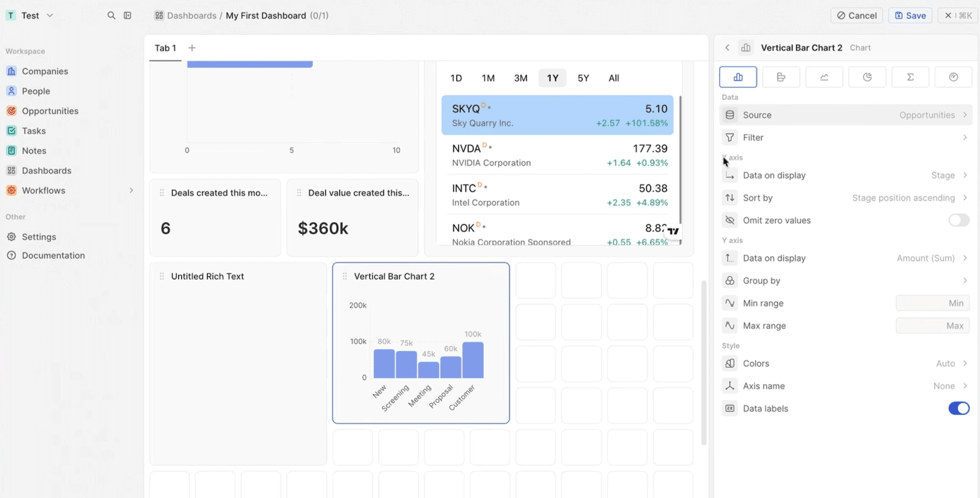
Task: Click the Min range input field
Action: coord(932,303)
